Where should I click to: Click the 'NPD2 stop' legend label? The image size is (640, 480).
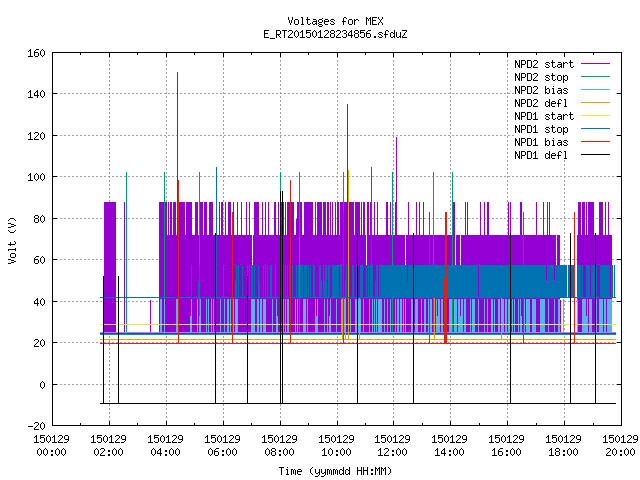click(541, 77)
